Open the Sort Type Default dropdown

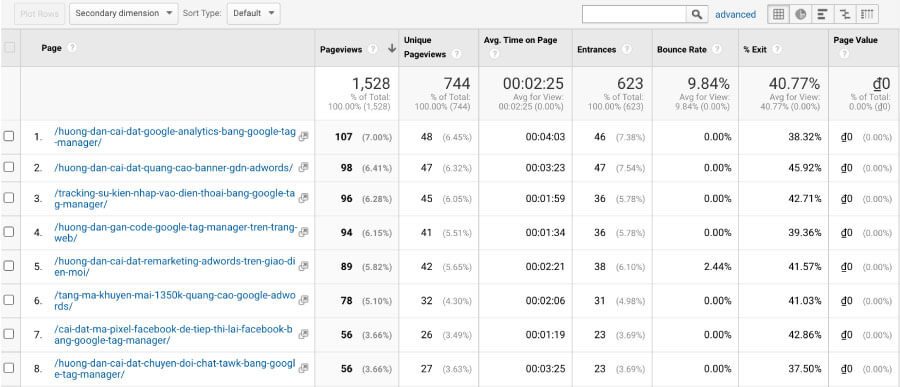(x=254, y=13)
